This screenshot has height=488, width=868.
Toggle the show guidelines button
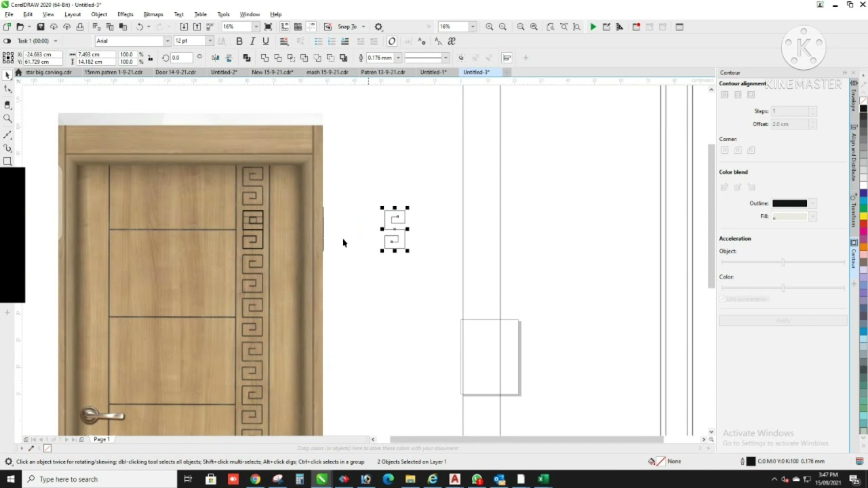[x=311, y=27]
